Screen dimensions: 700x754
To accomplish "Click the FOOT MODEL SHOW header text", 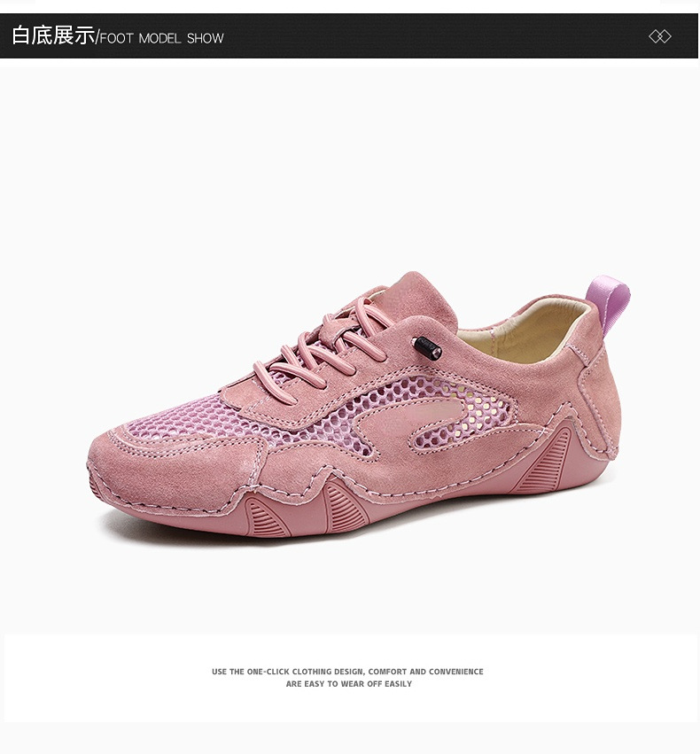I will 161,38.
